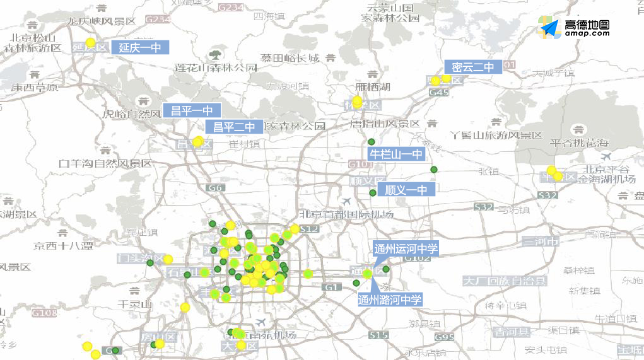Click the S32 highway shield near 平谷

click(x=547, y=195)
